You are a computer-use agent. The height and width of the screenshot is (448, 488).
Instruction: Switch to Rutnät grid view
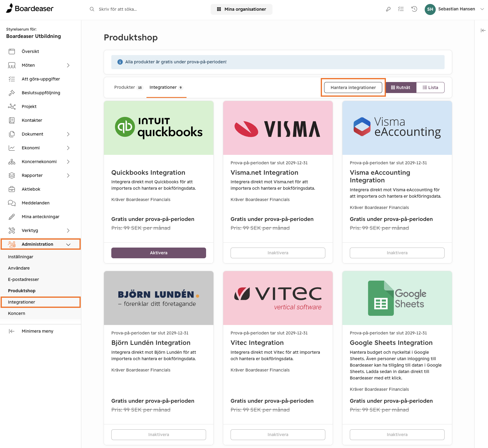point(401,88)
